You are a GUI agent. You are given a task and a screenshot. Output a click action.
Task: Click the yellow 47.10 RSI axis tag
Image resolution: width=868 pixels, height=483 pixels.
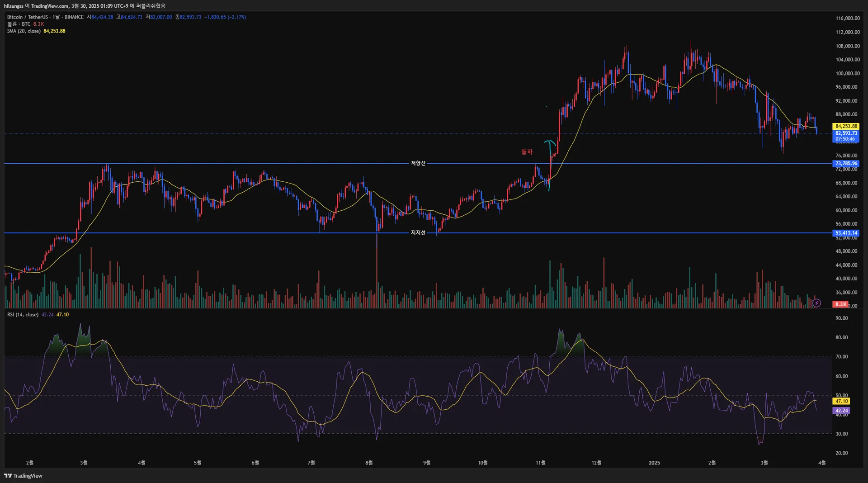841,401
